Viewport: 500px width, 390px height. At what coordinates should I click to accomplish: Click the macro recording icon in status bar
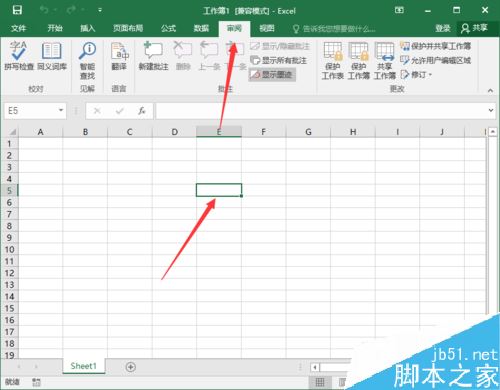(36, 382)
